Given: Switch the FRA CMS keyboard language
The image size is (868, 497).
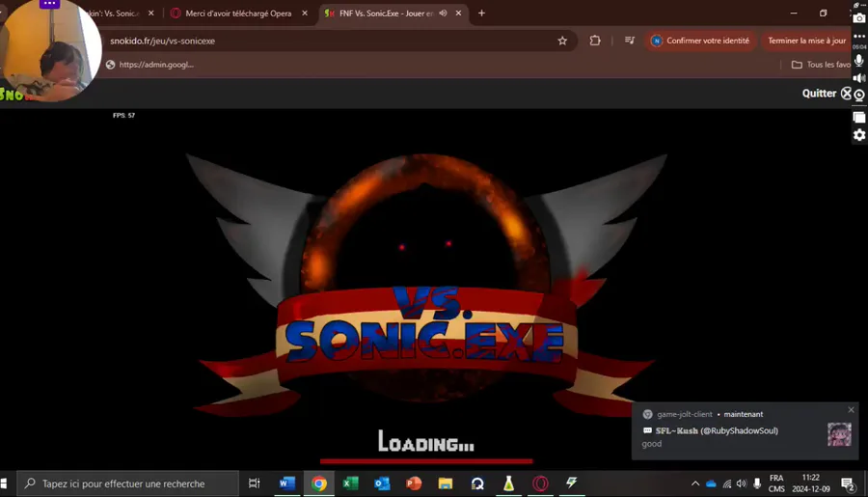Looking at the screenshot, I should [x=776, y=483].
